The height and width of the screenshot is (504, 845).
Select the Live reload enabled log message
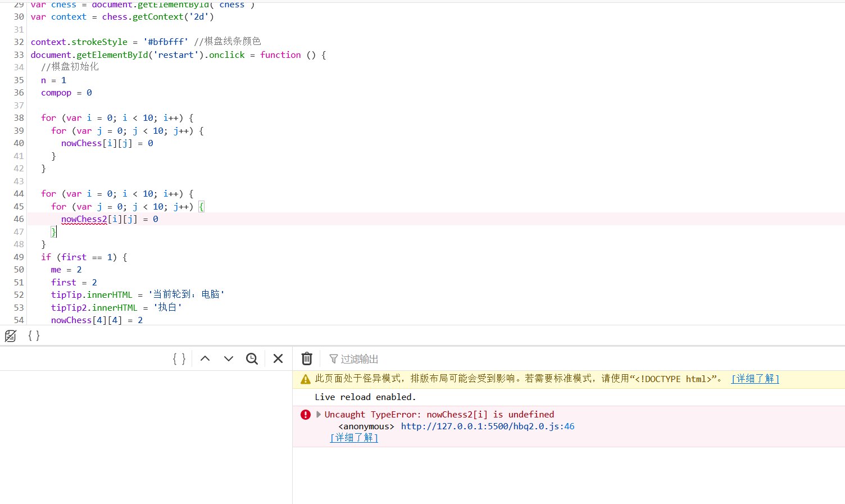click(365, 397)
